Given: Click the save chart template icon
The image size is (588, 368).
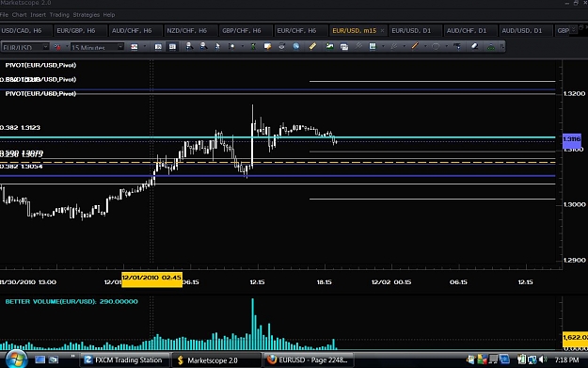Looking at the screenshot, I should tap(373, 46).
